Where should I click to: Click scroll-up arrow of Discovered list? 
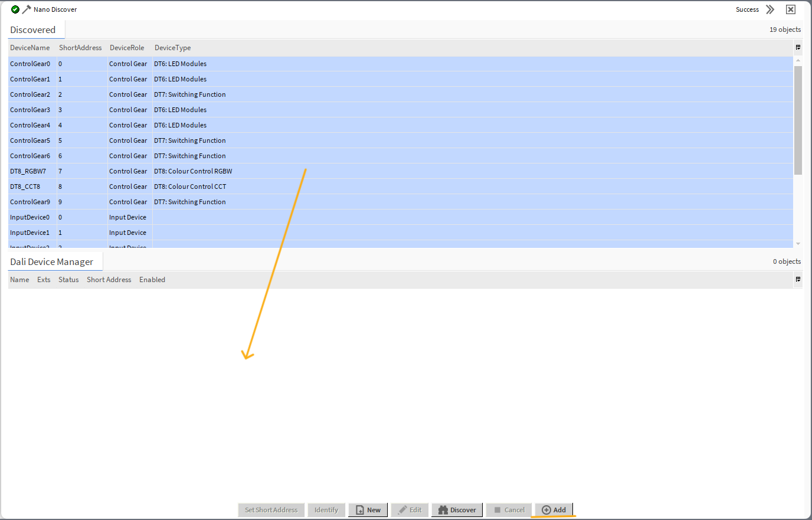pyautogui.click(x=798, y=60)
